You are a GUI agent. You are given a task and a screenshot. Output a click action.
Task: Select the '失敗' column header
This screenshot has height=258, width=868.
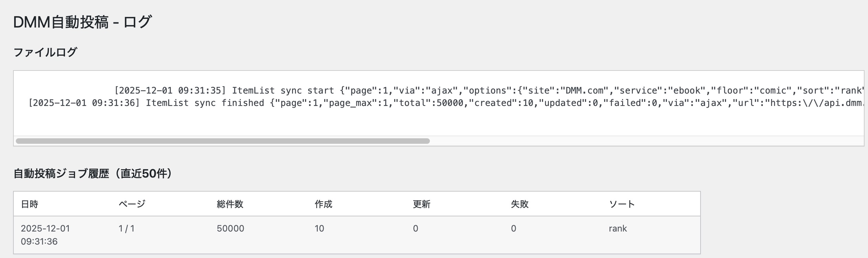(520, 204)
